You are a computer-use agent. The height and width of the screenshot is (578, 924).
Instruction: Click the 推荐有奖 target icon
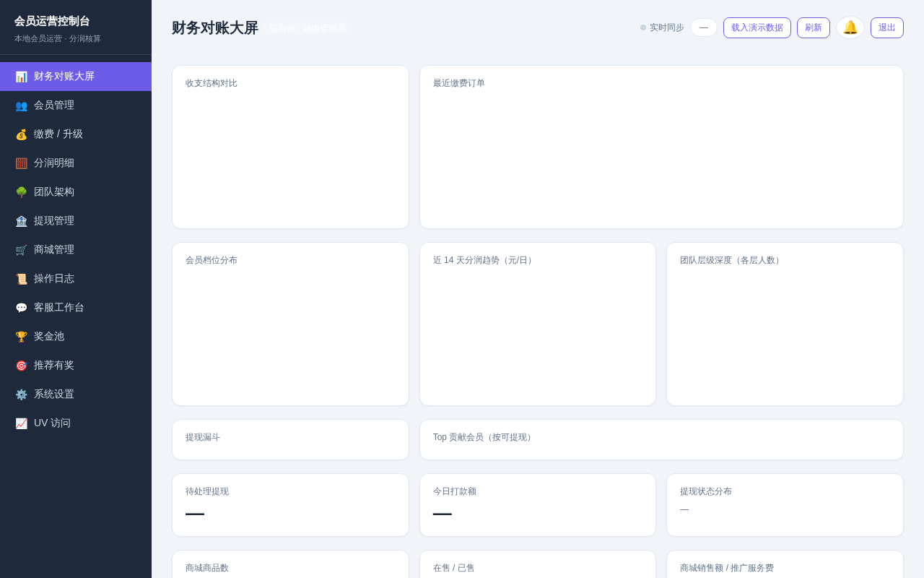[21, 366]
